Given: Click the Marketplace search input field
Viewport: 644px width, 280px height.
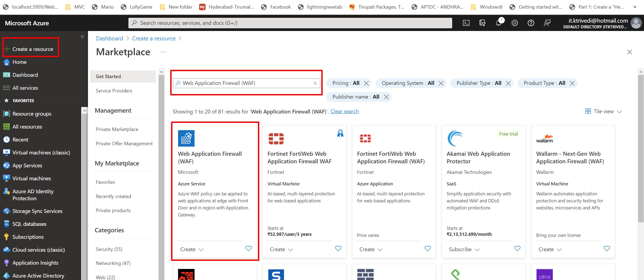Looking at the screenshot, I should (x=246, y=83).
